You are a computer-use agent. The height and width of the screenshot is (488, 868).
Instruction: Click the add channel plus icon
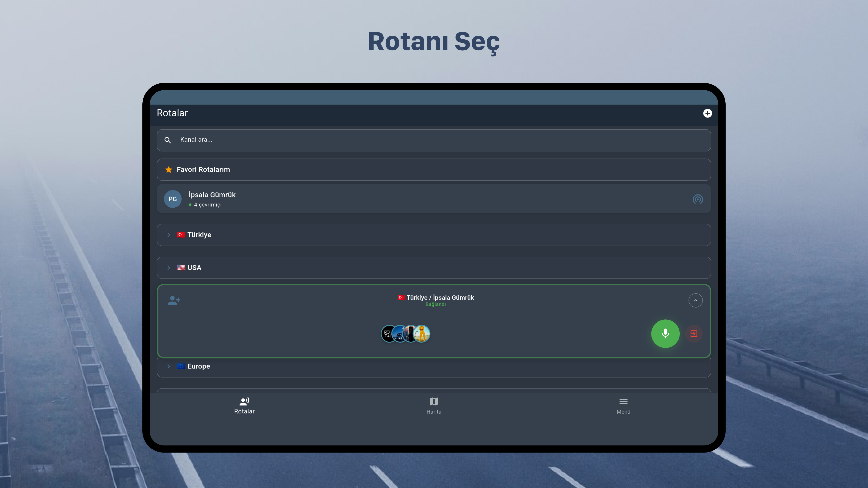(x=707, y=113)
